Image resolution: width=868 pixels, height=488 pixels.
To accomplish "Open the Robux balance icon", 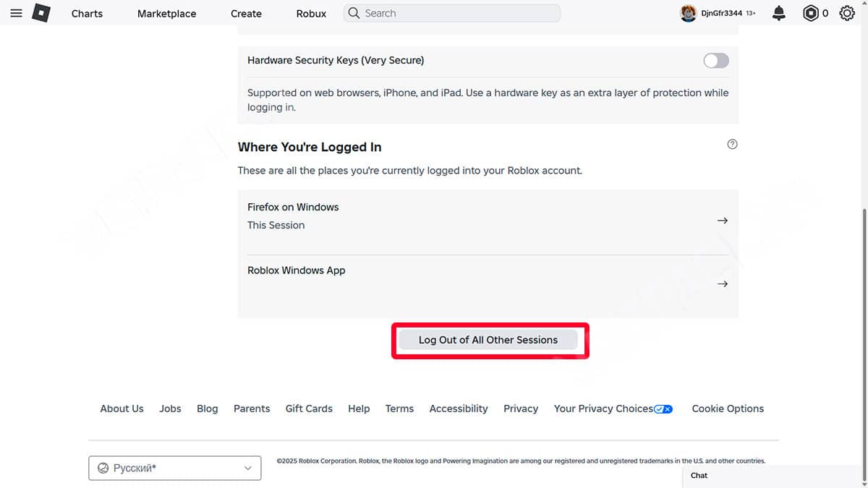I will (811, 13).
